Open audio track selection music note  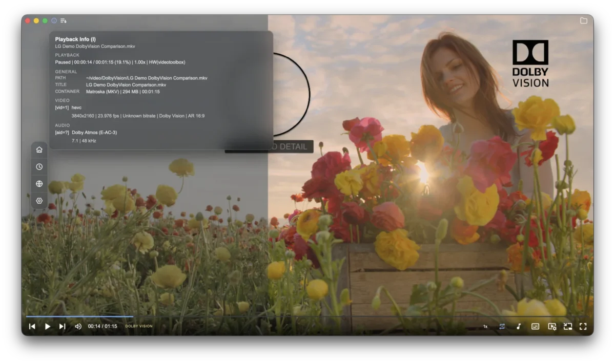pos(519,326)
